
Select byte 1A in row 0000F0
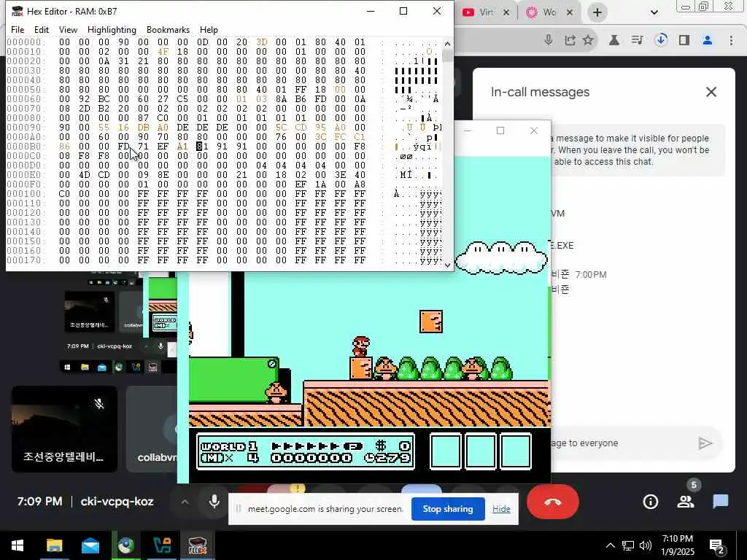(x=320, y=184)
